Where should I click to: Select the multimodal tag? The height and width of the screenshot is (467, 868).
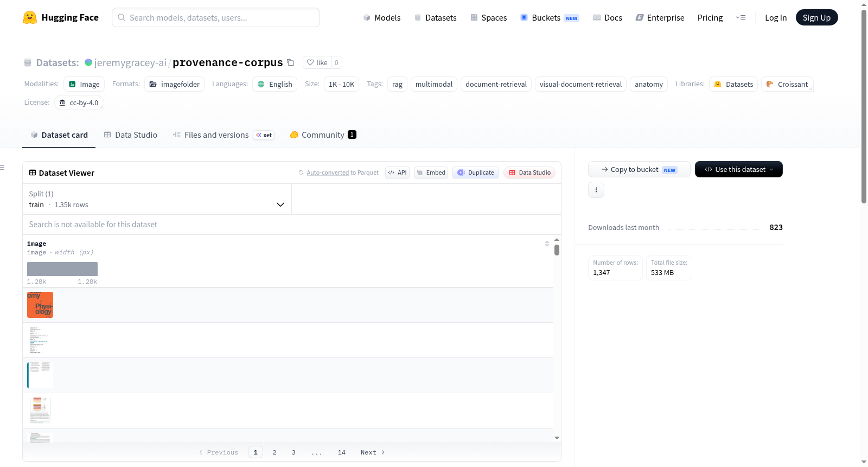pos(434,84)
